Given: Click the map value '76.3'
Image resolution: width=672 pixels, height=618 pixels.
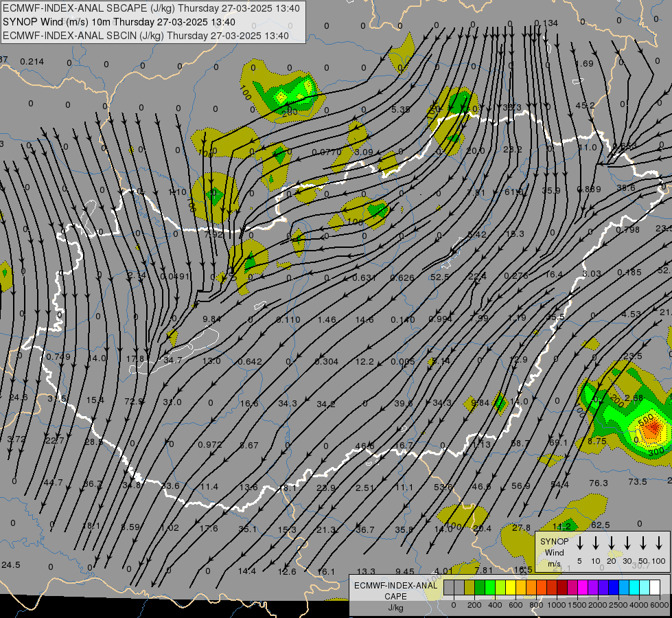Looking at the screenshot, I should pyautogui.click(x=599, y=483).
